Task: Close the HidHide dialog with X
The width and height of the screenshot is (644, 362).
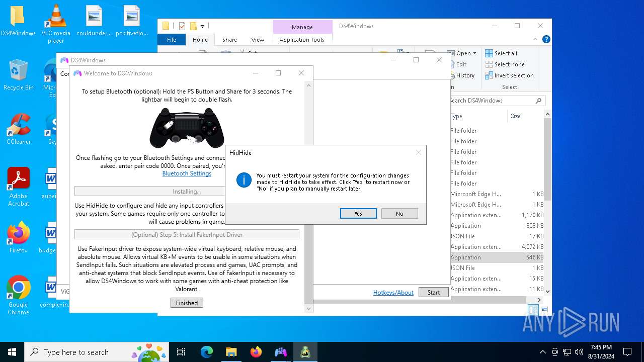Action: 418,152
